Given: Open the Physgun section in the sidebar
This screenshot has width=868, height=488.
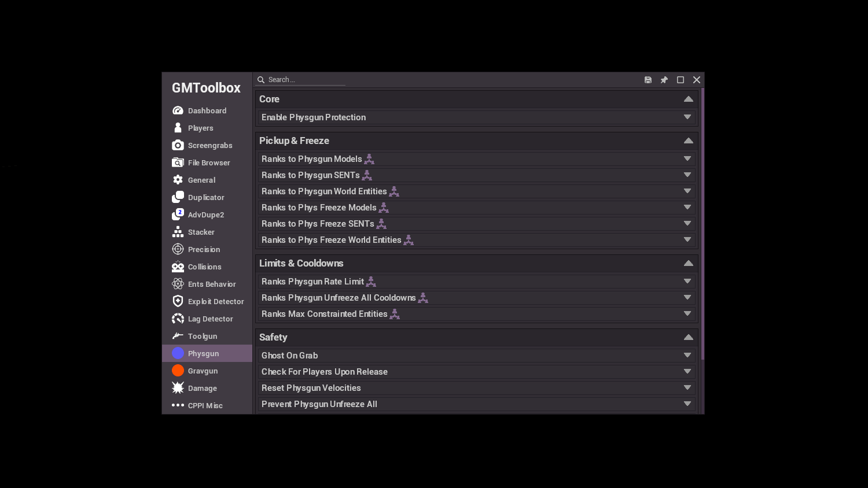Looking at the screenshot, I should tap(207, 353).
